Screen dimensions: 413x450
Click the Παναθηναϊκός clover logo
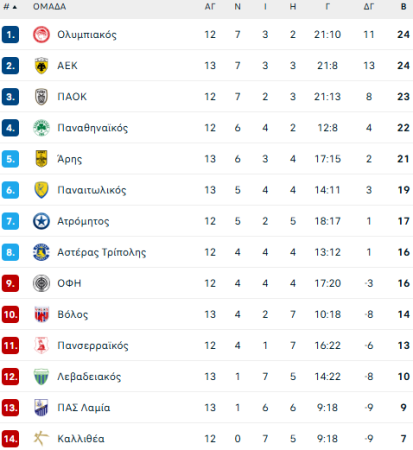point(41,128)
